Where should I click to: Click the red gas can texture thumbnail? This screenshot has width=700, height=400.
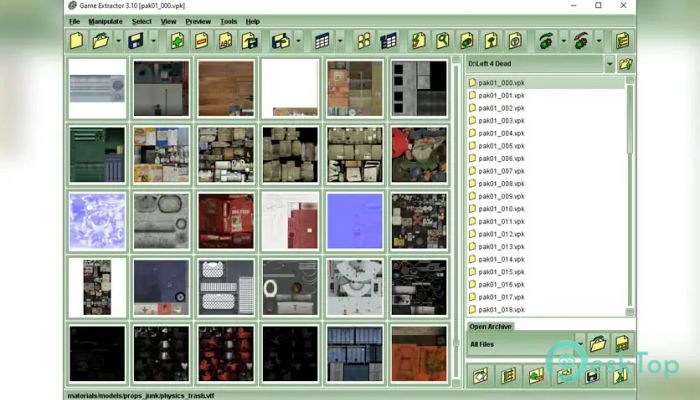(x=226, y=221)
